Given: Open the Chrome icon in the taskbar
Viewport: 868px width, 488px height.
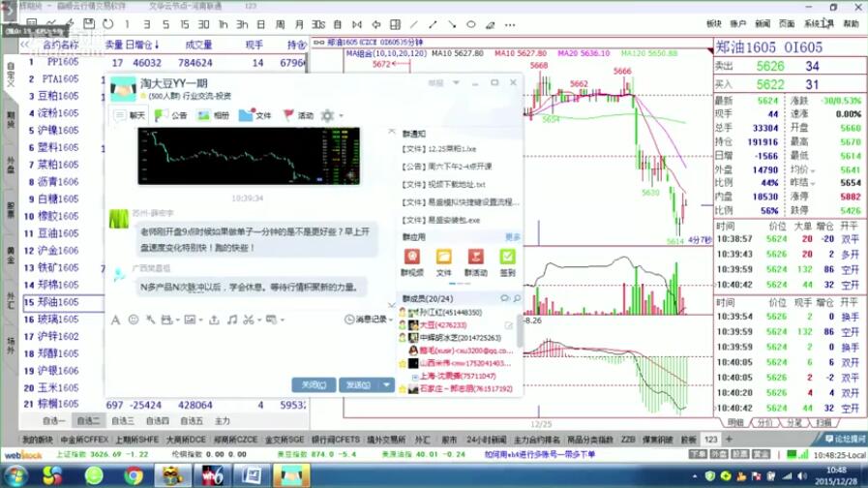Looking at the screenshot, I should (x=133, y=475).
